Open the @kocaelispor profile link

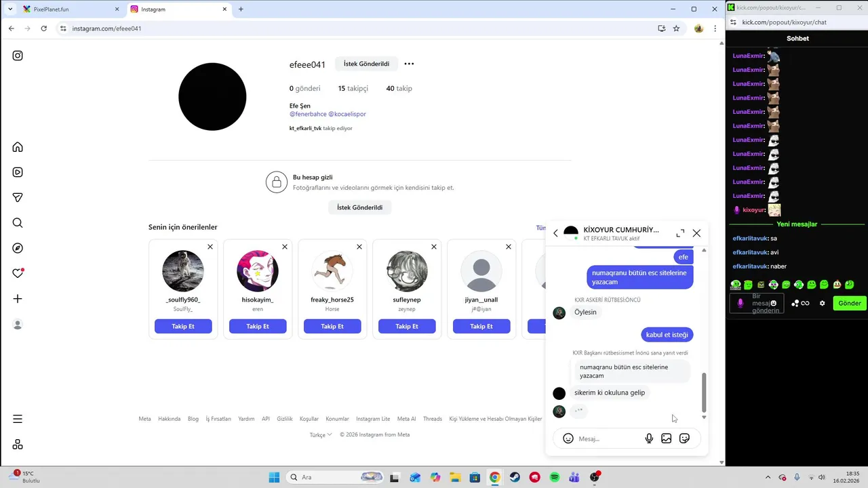(347, 114)
